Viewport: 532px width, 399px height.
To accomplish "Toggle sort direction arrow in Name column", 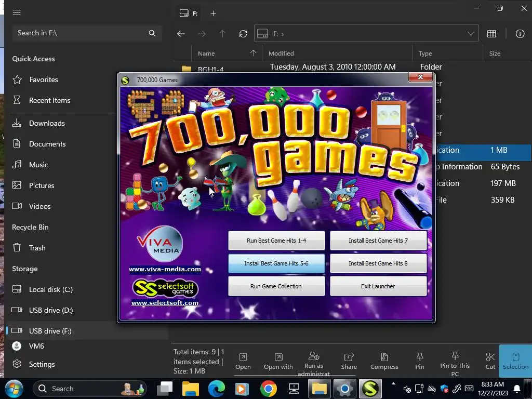I will (253, 53).
